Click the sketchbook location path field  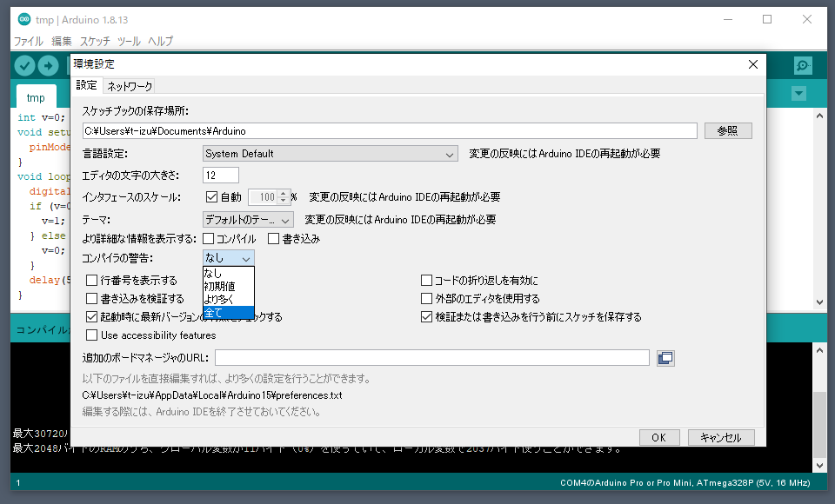point(390,131)
